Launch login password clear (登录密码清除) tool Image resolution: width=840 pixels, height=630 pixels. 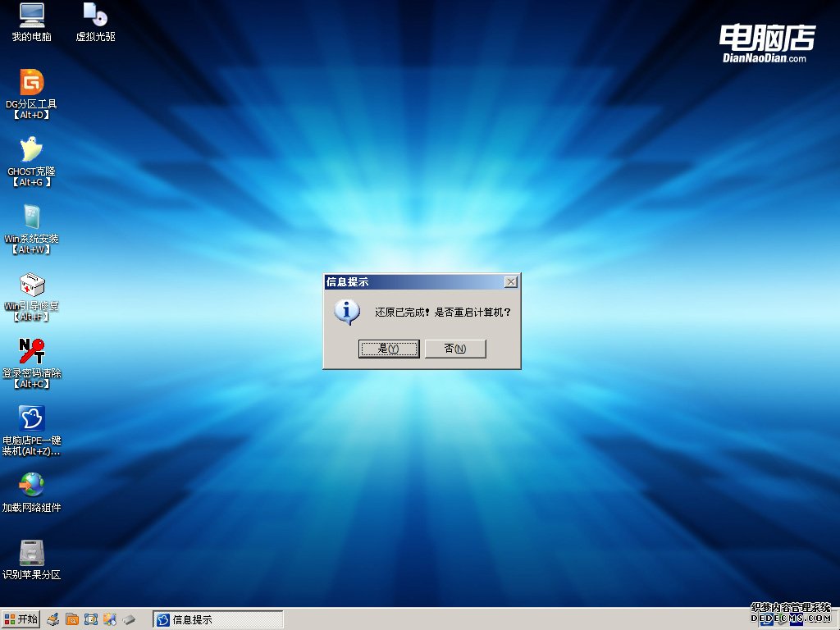point(31,351)
